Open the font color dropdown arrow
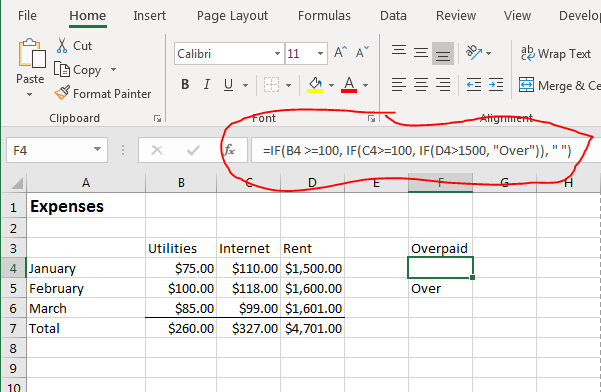Image resolution: width=601 pixels, height=392 pixels. [x=365, y=85]
